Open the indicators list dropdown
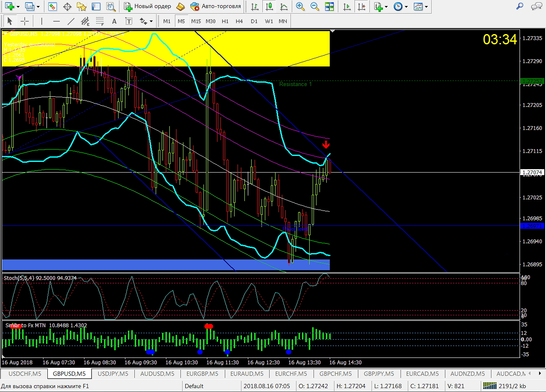 (x=386, y=7)
